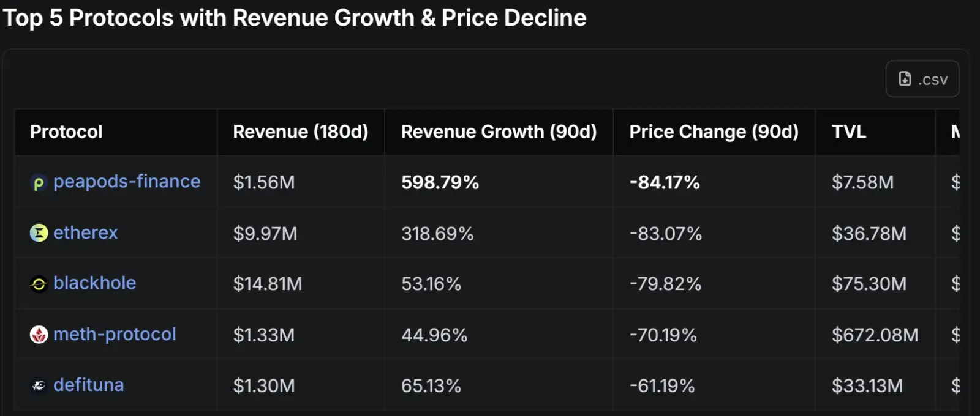980x416 pixels.
Task: Open the defituna protocol link
Action: pyautogui.click(x=88, y=385)
